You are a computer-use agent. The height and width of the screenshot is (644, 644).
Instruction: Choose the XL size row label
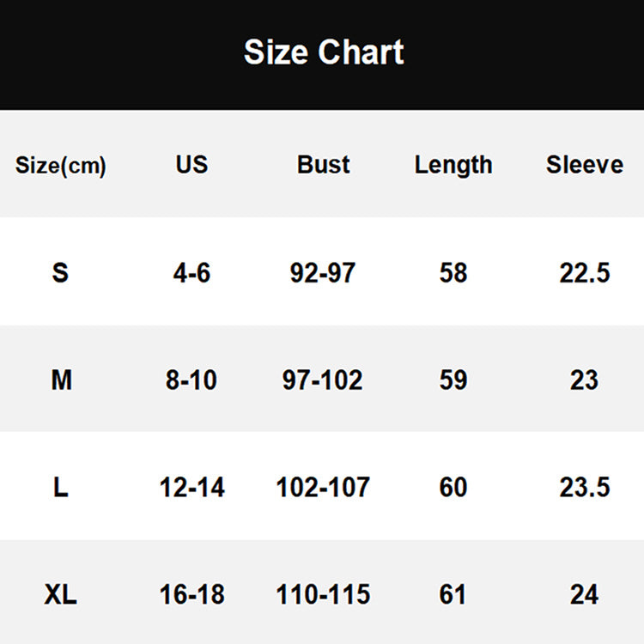pyautogui.click(x=60, y=594)
